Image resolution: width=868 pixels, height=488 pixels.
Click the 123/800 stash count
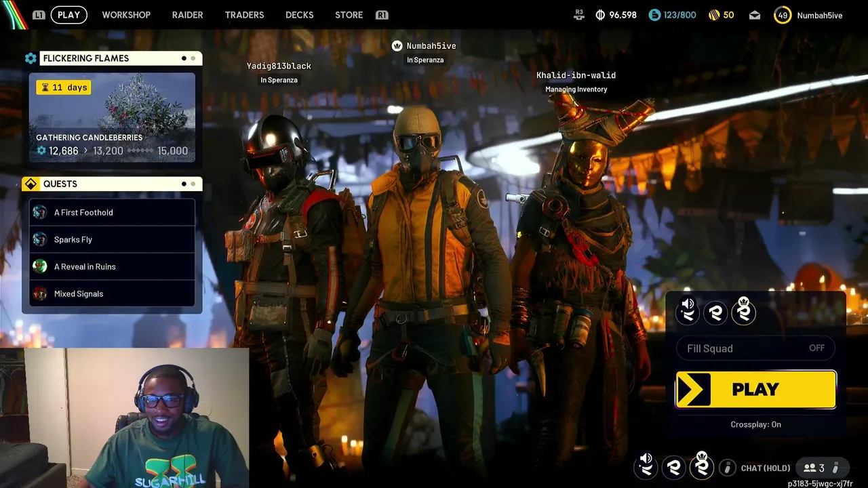pos(680,15)
